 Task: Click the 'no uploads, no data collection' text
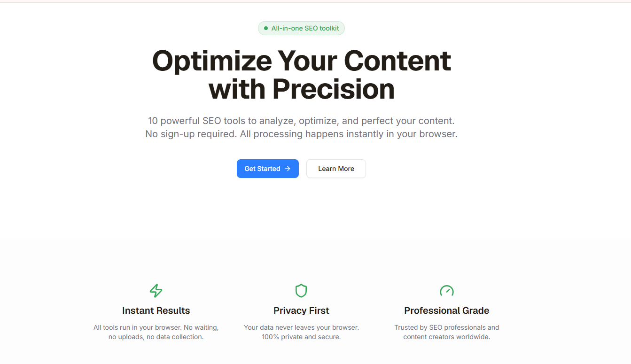point(156,337)
